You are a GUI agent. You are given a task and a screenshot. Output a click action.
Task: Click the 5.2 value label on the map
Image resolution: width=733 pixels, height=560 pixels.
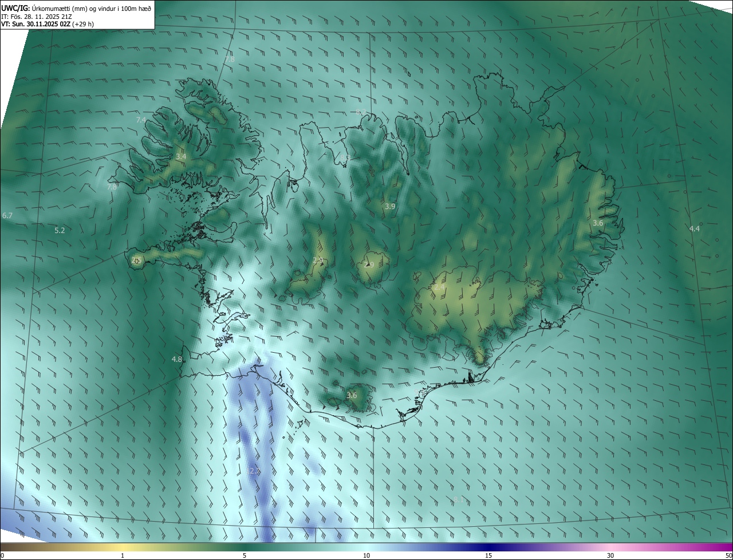click(x=60, y=230)
